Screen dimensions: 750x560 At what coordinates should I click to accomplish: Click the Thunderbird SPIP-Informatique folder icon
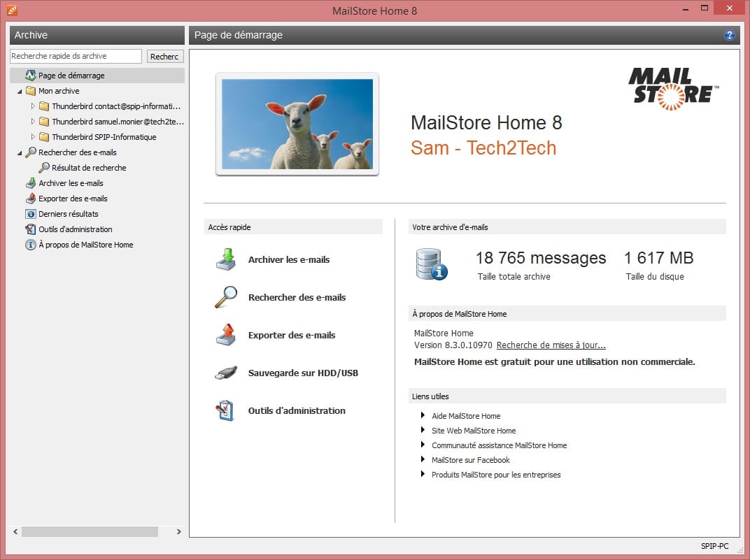click(44, 136)
